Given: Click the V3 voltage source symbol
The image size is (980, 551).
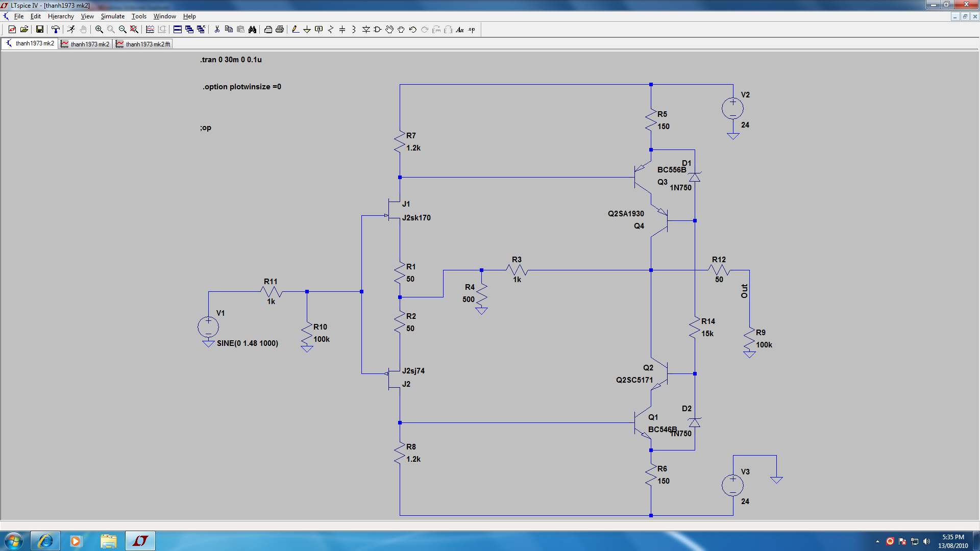Looking at the screenshot, I should (732, 486).
